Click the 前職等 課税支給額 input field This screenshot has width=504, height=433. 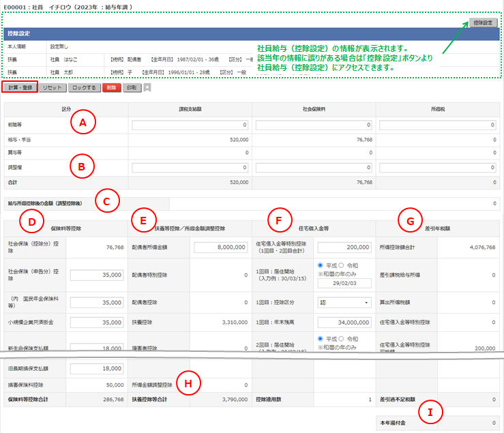pos(191,125)
